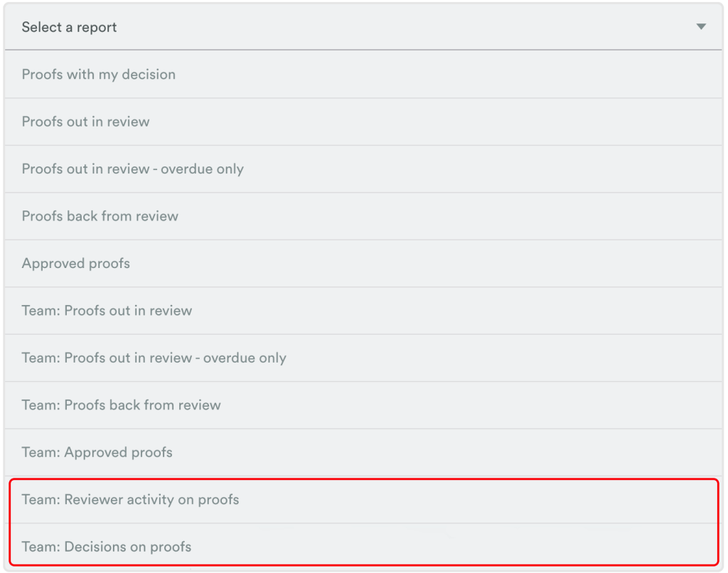
Task: Click the last report option in the list
Action: [107, 547]
